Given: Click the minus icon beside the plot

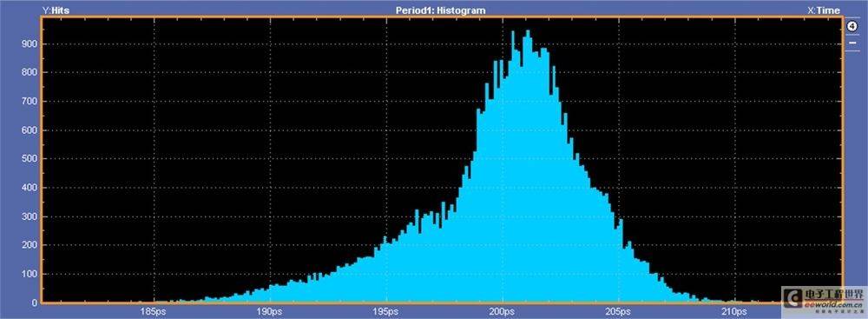Looking at the screenshot, I should tap(852, 42).
